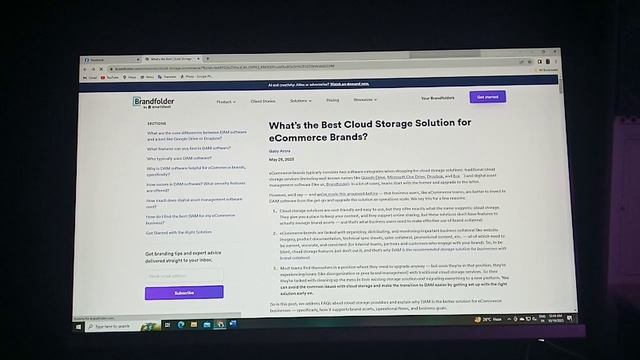Go back in browser history
Screen dimensions: 640x360
(x=85, y=69)
